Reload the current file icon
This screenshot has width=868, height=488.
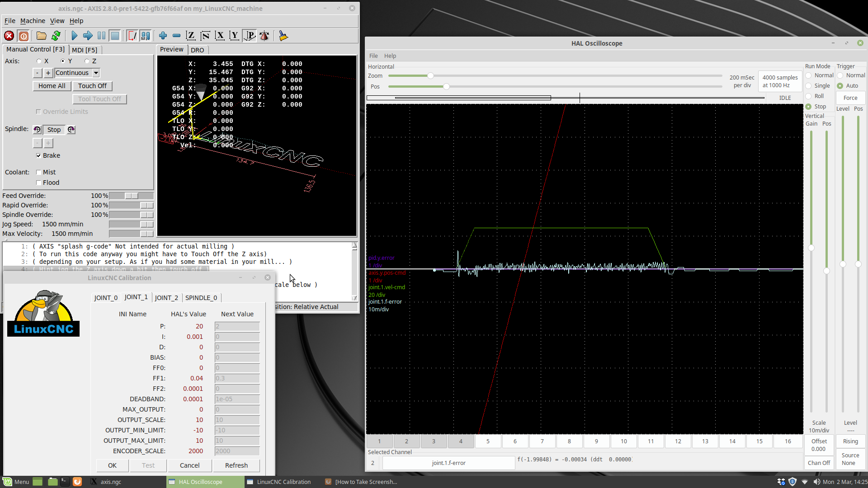point(56,36)
